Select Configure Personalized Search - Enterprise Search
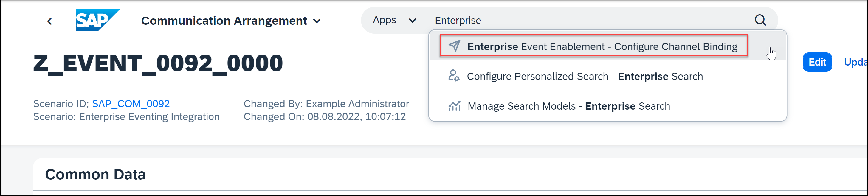 tap(607, 76)
